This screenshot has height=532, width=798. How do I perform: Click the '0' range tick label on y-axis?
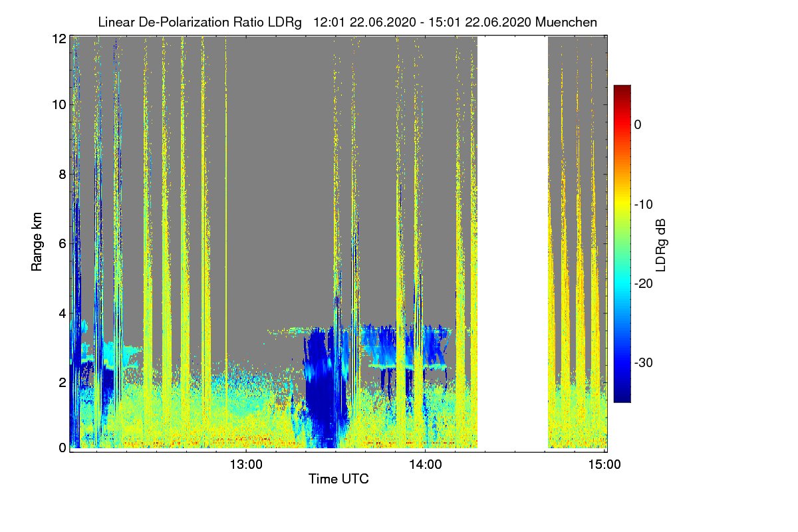63,448
